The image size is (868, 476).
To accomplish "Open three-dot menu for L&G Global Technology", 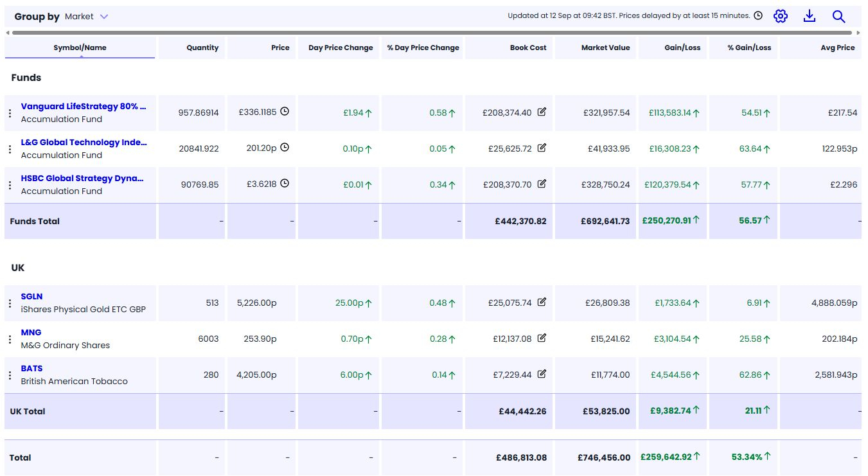I will click(x=10, y=149).
